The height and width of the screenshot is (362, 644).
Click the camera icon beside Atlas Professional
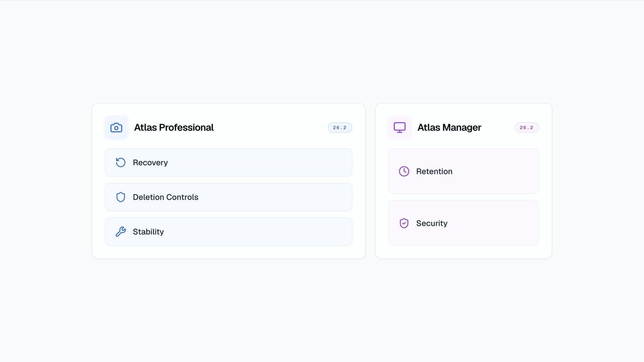pos(116,128)
